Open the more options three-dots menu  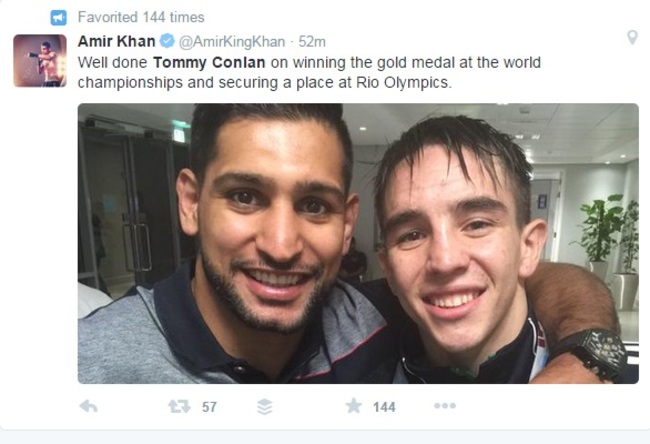[x=445, y=406]
